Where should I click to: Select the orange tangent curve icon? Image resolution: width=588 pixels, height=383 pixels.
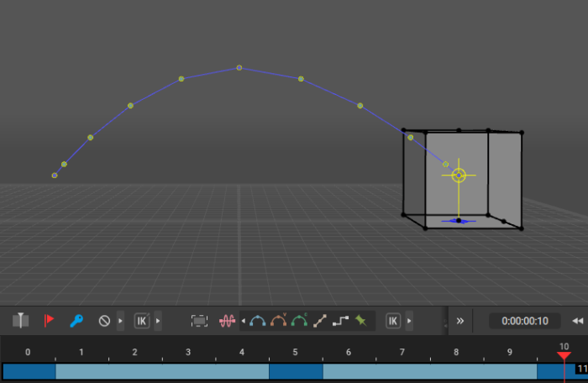point(279,320)
